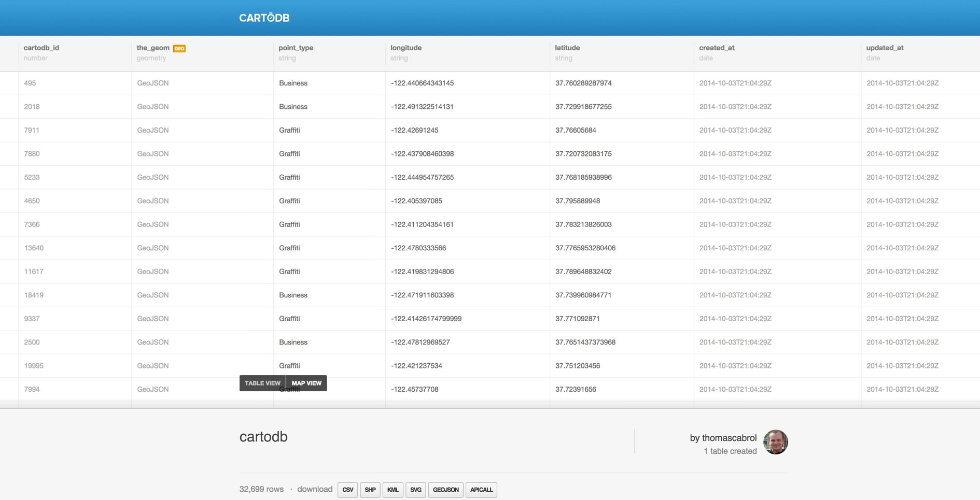The image size is (980, 500).
Task: Switch to Map View tab
Action: pyautogui.click(x=306, y=383)
